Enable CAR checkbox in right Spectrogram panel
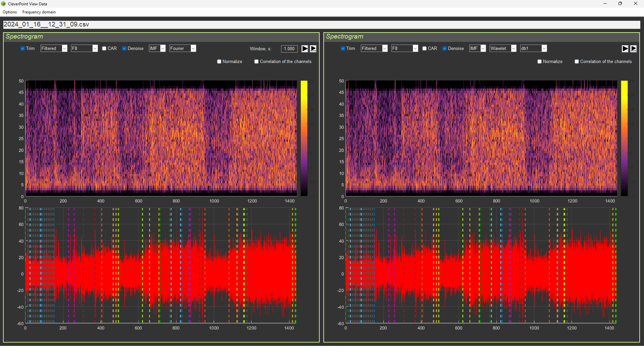Screen dimensions: 644x362 tap(424, 49)
